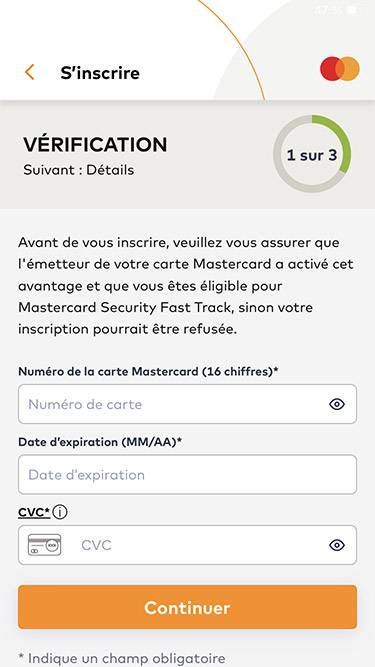
Task: Show the card number with its eye icon
Action: pos(337,404)
